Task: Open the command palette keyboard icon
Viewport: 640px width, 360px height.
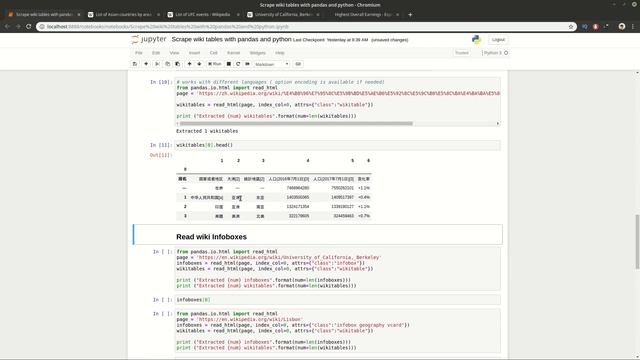Action: 298,64
